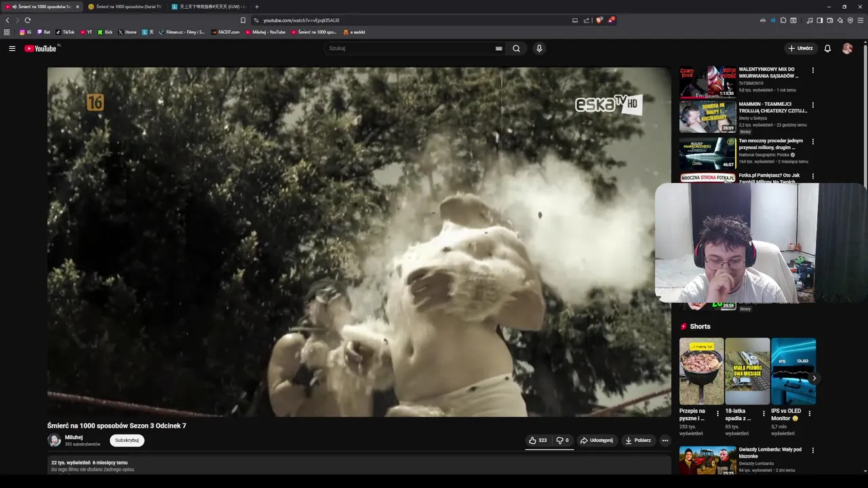868x488 pixels.
Task: Toggle the browser sidebar panel icon
Action: click(820, 20)
